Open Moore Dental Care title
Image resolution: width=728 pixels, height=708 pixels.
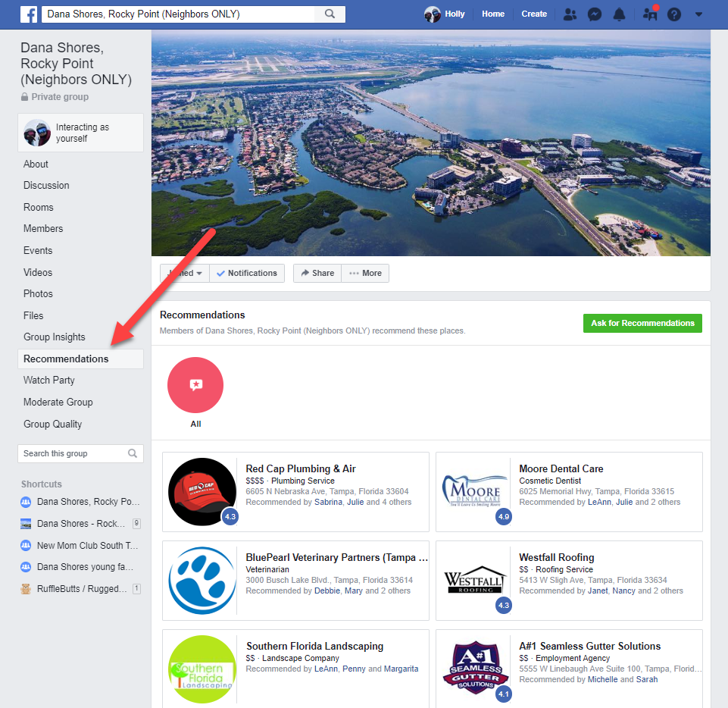(561, 468)
